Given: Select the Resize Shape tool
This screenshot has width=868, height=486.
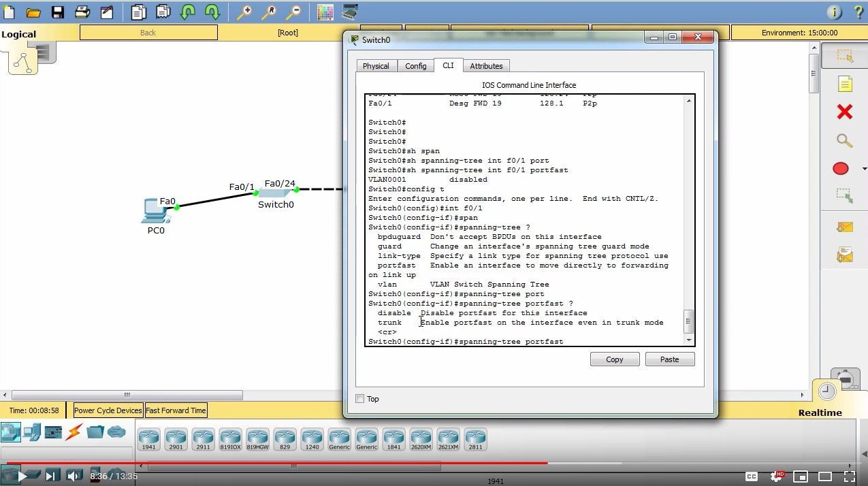Looking at the screenshot, I should 845,195.
